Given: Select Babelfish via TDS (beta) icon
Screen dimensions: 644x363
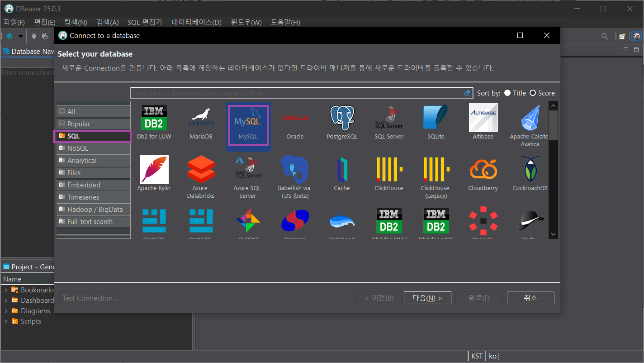Looking at the screenshot, I should pyautogui.click(x=295, y=169).
